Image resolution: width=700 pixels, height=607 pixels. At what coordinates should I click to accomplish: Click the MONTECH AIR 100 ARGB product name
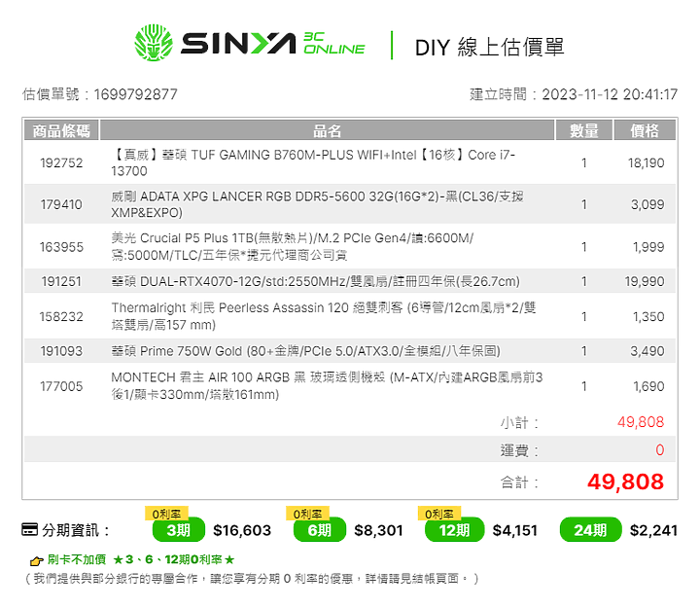click(327, 386)
